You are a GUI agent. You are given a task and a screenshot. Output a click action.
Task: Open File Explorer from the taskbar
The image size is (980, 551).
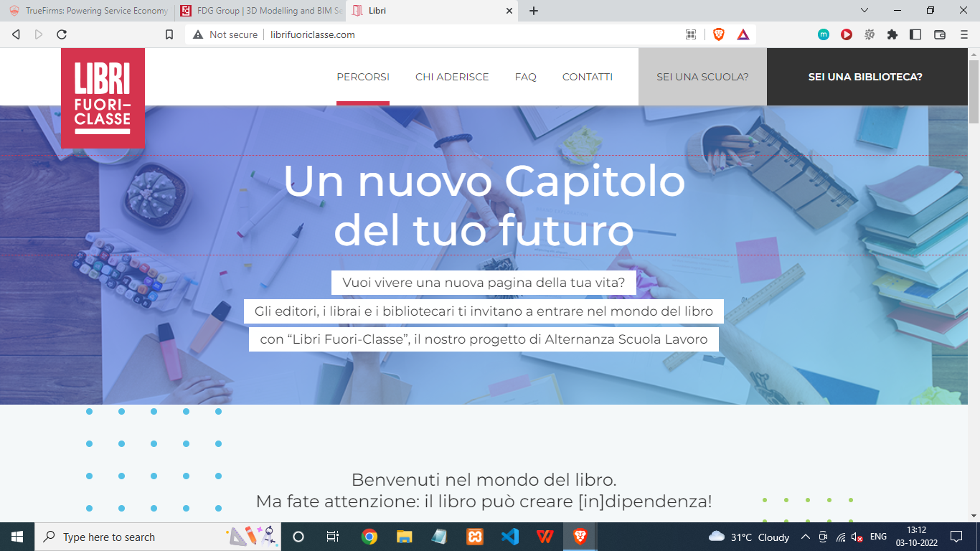(x=405, y=537)
